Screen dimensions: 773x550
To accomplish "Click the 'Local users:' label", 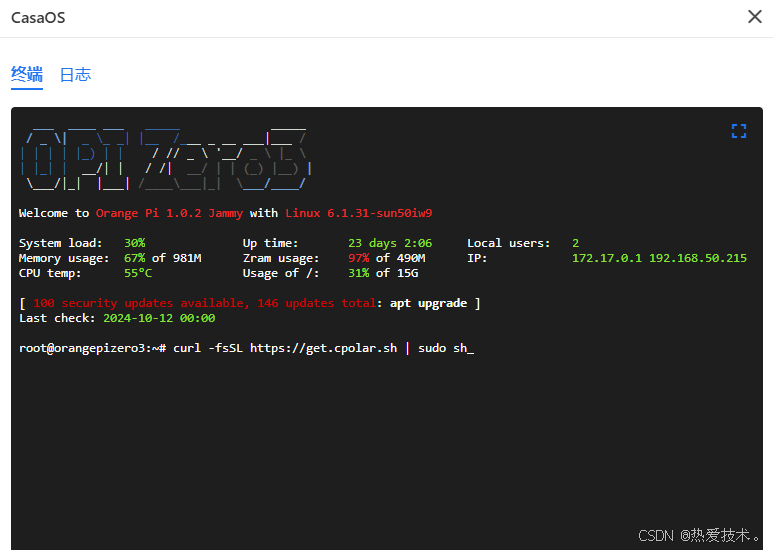I will coord(509,243).
